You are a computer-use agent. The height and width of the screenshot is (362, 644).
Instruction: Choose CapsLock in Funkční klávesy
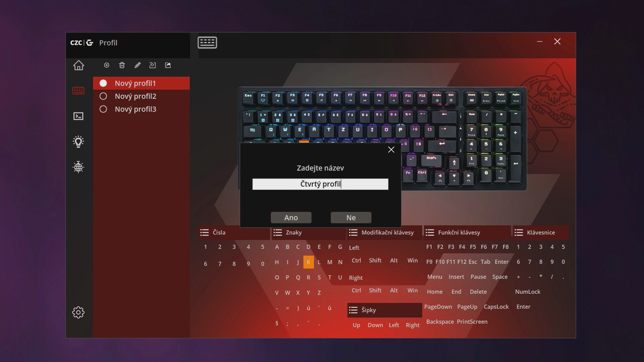[496, 307]
